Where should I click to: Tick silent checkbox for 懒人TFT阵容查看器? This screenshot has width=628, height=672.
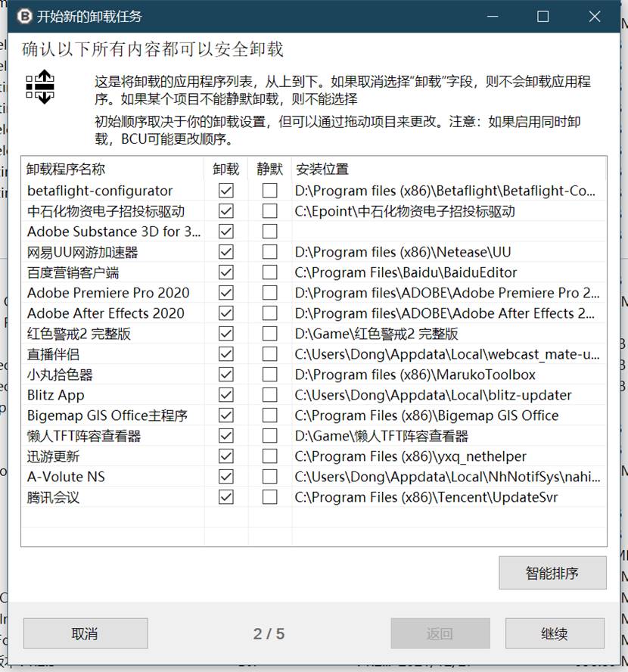pos(270,436)
